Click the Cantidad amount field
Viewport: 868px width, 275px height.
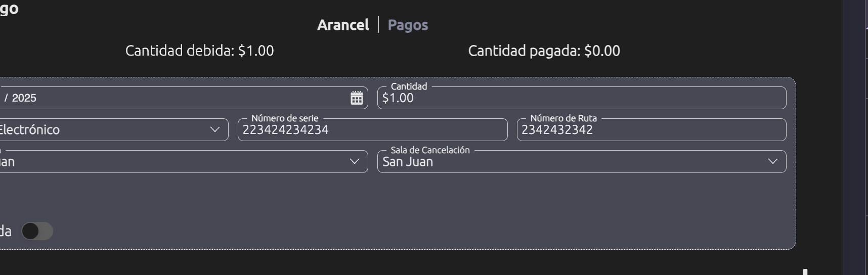coord(582,98)
